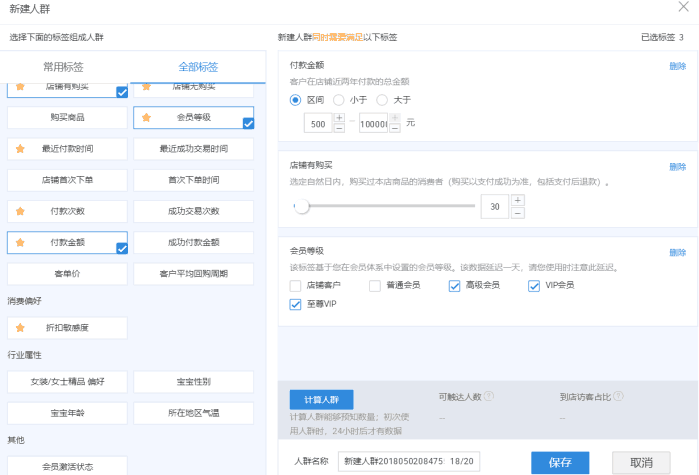
Task: Click the star icon on 会员等级 tag
Action: 146,117
